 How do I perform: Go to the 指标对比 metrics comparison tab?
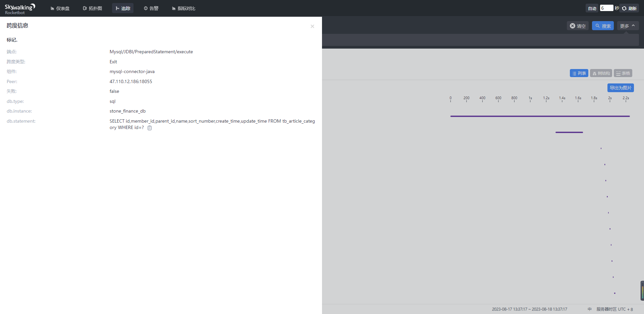coord(183,8)
